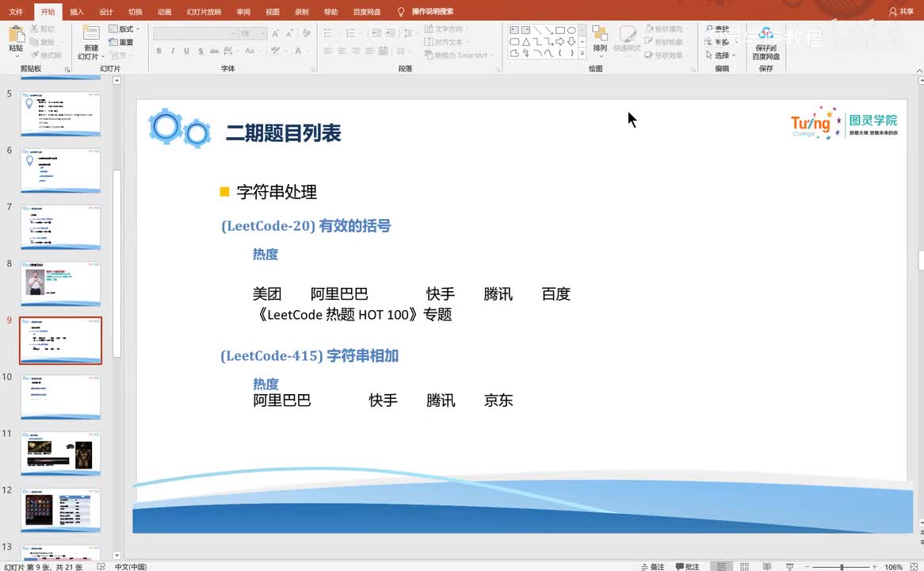Open the Layout (版式) dropdown
Viewport: 924px width, 571px height.
[x=124, y=29]
